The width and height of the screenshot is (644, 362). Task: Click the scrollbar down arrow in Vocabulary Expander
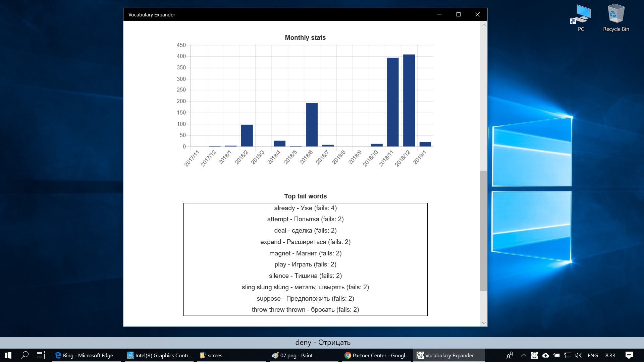point(484,323)
